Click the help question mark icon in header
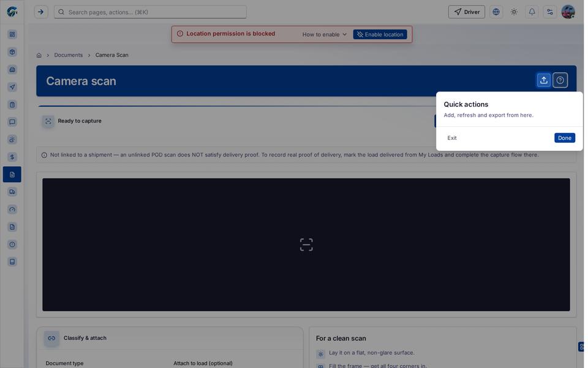The height and width of the screenshot is (368, 588). (560, 80)
